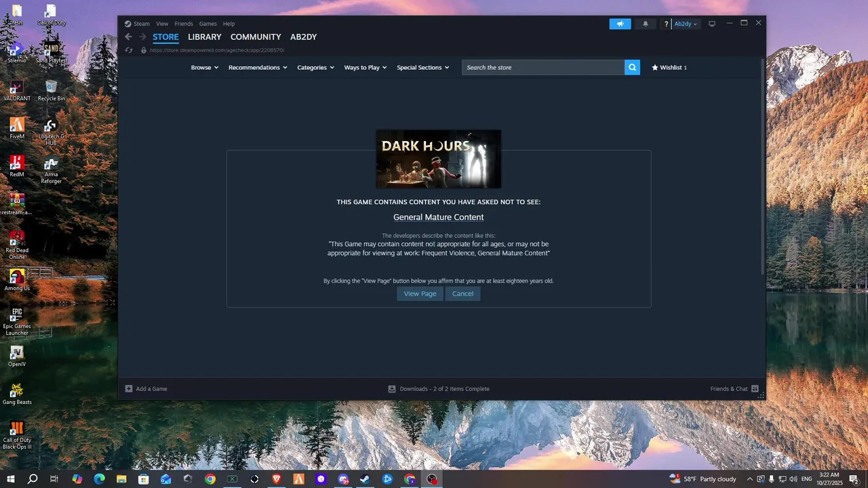Open the Help menu
868x488 pixels.
229,24
